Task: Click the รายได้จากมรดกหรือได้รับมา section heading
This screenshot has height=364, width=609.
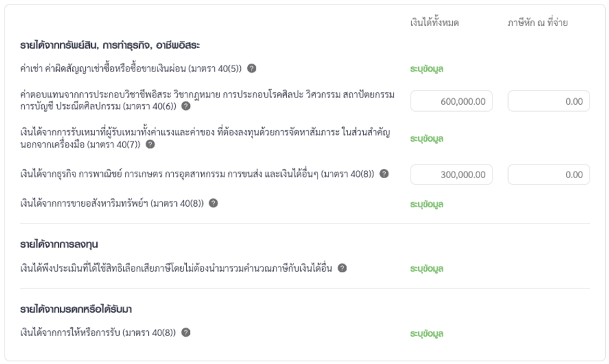Action: pyautogui.click(x=76, y=309)
